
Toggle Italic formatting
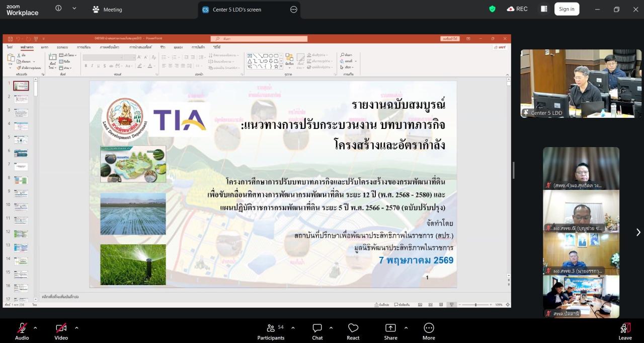pyautogui.click(x=92, y=66)
